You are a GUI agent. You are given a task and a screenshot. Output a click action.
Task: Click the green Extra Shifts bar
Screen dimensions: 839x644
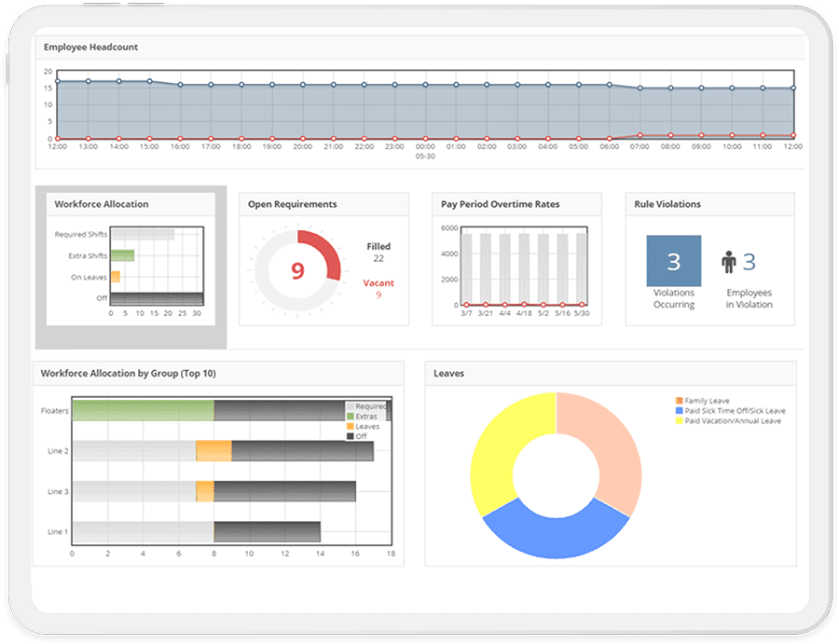tap(122, 255)
